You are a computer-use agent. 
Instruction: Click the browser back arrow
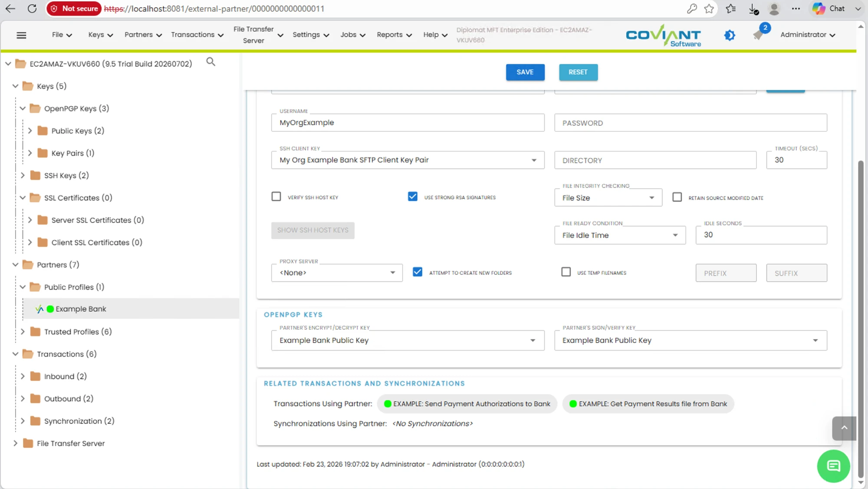click(x=10, y=9)
